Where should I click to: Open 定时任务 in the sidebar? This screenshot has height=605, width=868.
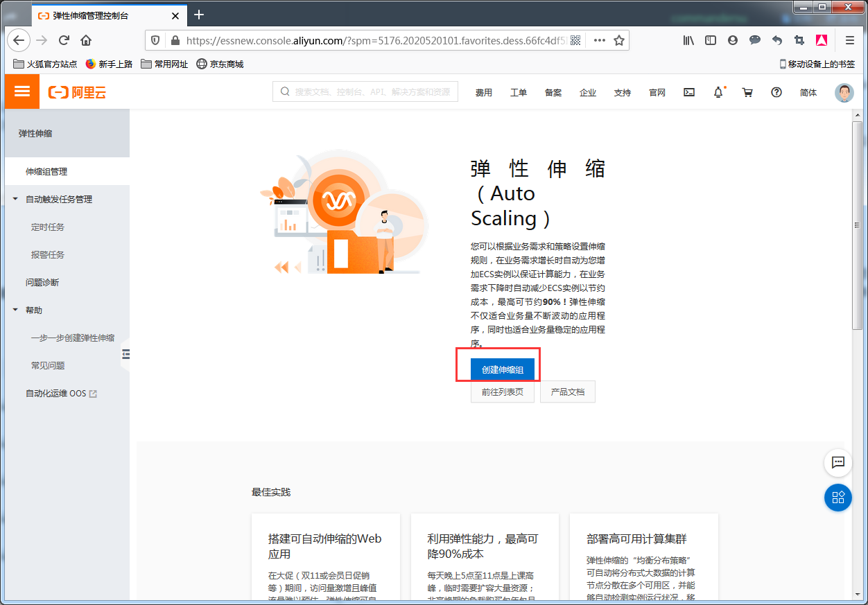[48, 227]
